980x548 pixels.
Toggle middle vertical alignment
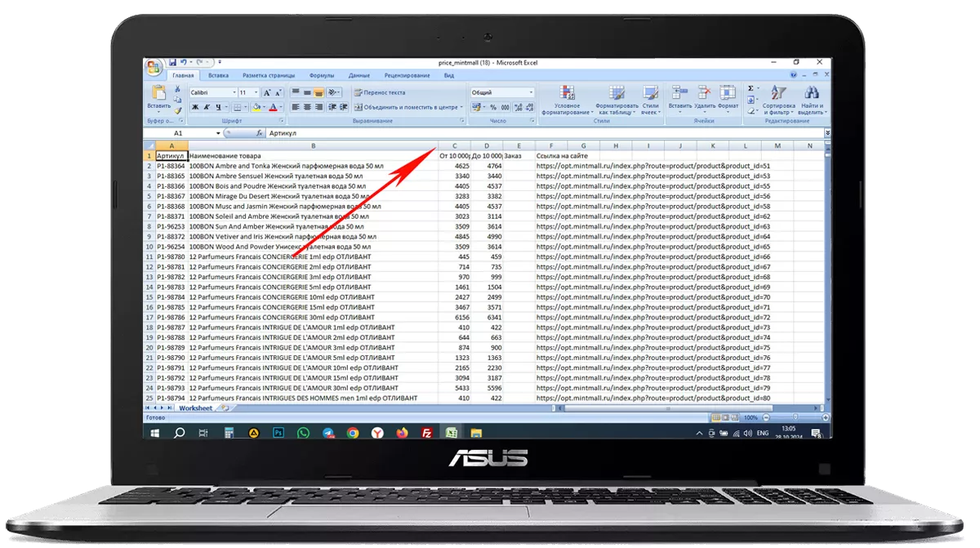coord(307,92)
